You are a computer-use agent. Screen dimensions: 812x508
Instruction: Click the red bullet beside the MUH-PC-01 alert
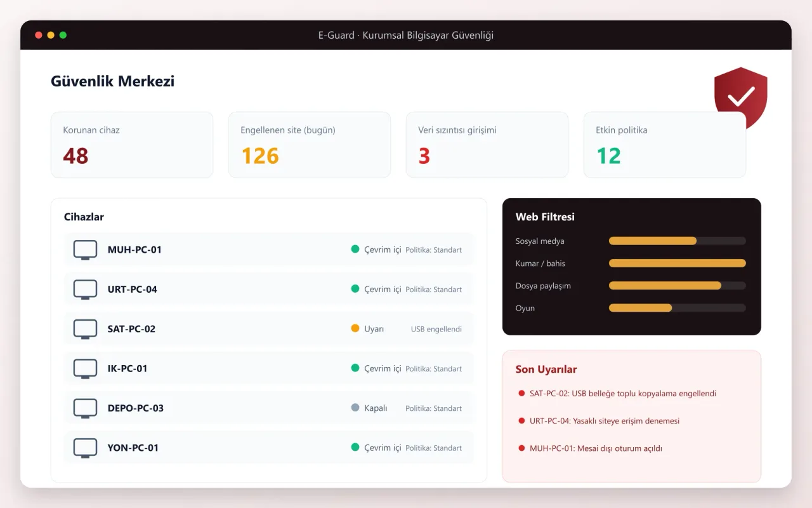(x=521, y=448)
